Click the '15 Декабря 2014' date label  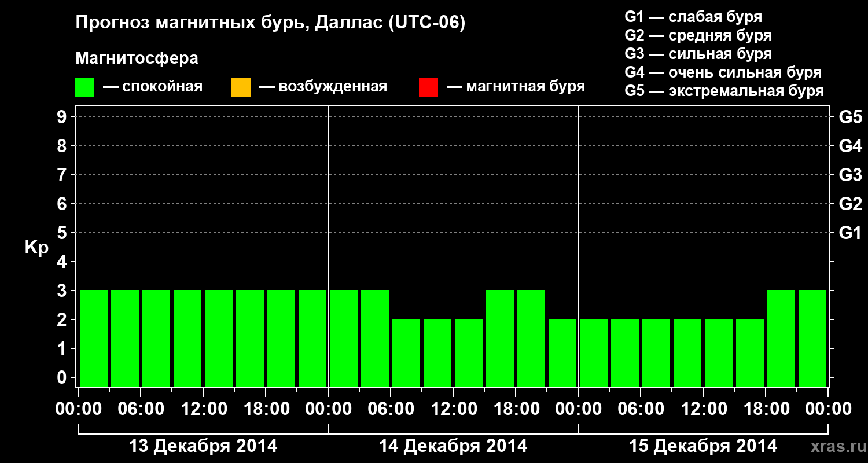703,446
